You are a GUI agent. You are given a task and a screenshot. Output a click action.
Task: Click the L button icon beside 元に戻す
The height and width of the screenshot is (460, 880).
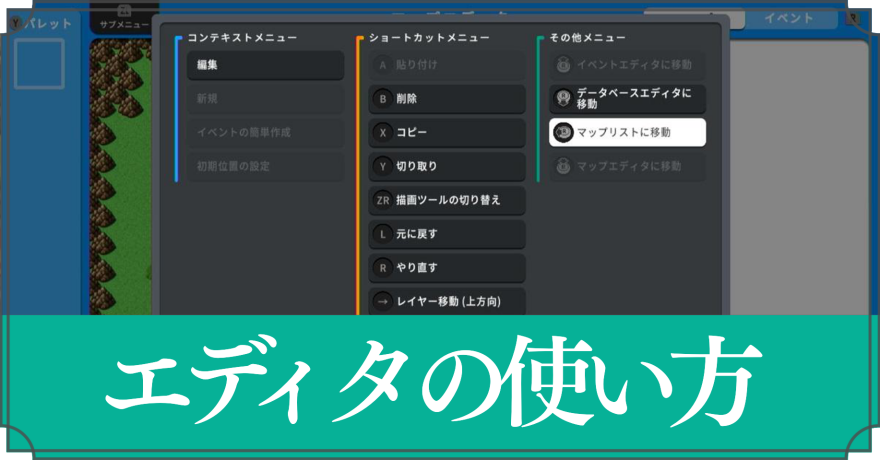[383, 234]
